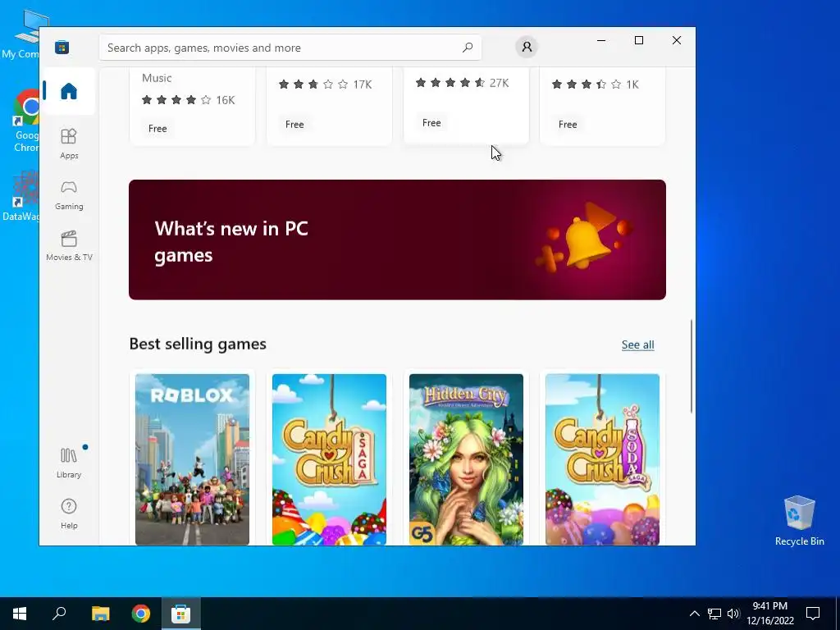
Task: Focus the Search apps, games, movies field
Action: (x=290, y=48)
